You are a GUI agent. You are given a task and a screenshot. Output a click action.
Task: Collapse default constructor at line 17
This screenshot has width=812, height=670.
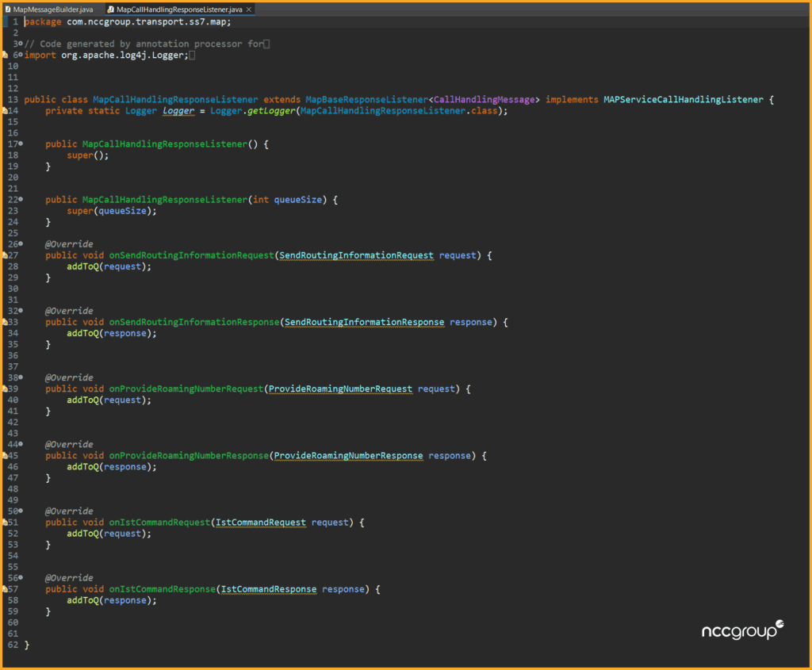[21, 144]
